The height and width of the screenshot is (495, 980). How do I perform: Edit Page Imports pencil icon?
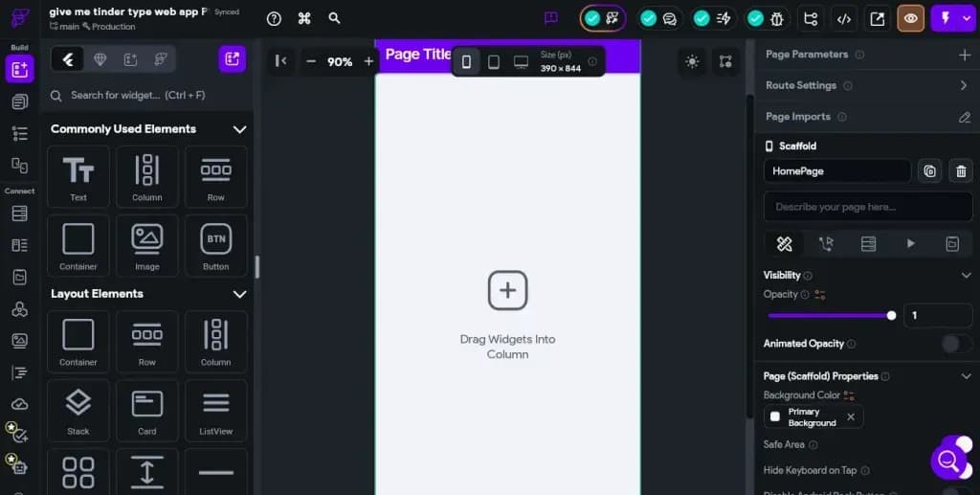point(965,117)
